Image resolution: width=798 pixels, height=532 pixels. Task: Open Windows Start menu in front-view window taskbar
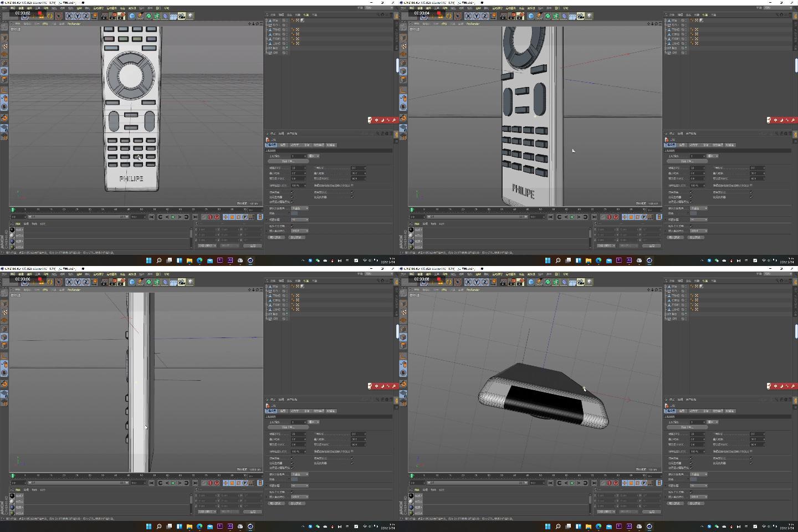149,260
